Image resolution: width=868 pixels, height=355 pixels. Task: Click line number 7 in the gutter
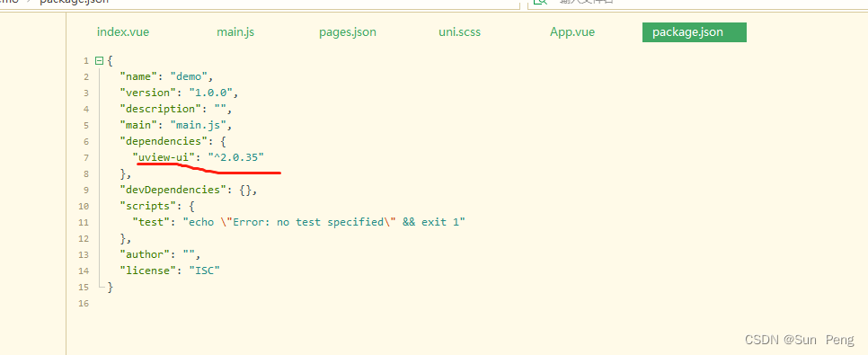(85, 158)
